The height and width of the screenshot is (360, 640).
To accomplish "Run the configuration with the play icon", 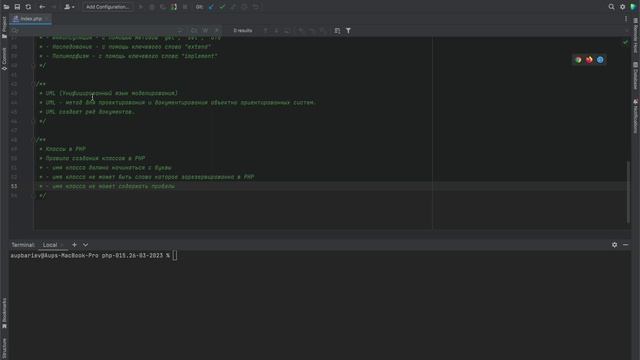I will click(x=141, y=7).
